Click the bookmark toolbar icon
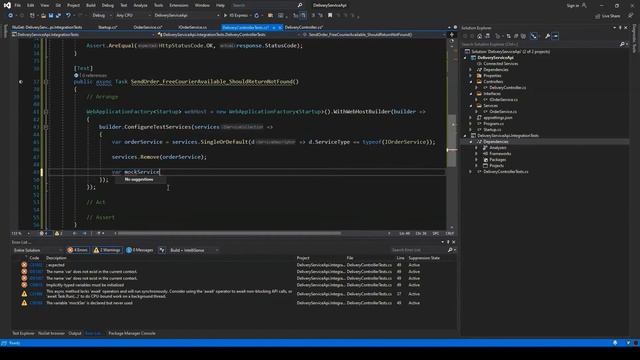Screen dimensions: 640x360 coord(330,16)
